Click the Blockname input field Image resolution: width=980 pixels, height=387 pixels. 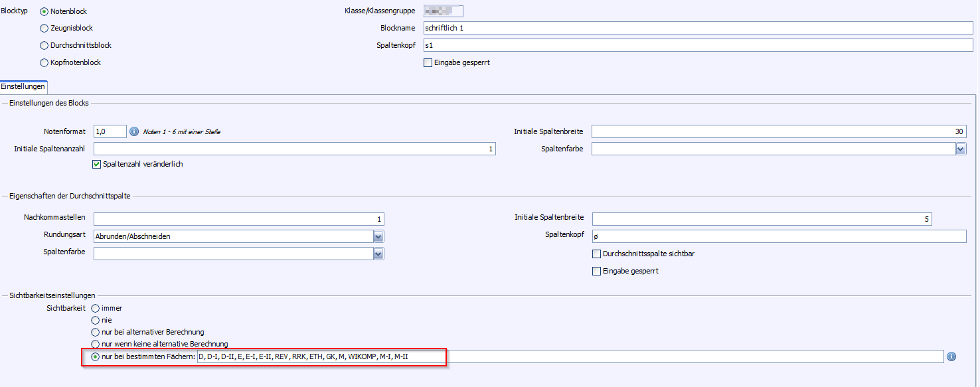point(697,28)
